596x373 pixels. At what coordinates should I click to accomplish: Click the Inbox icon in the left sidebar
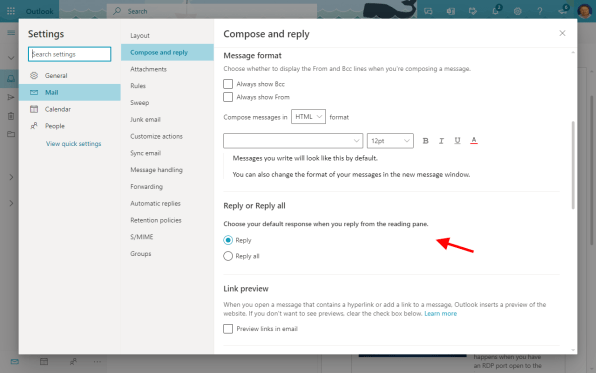[11, 79]
